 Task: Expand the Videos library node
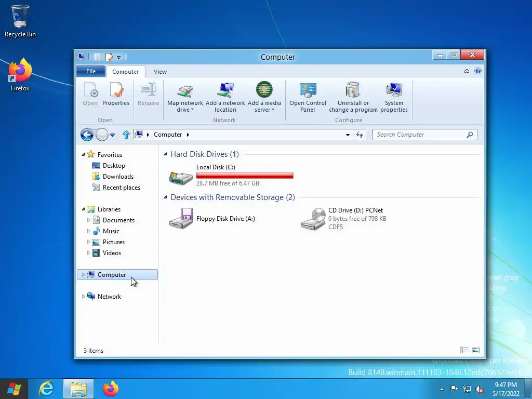(x=88, y=253)
